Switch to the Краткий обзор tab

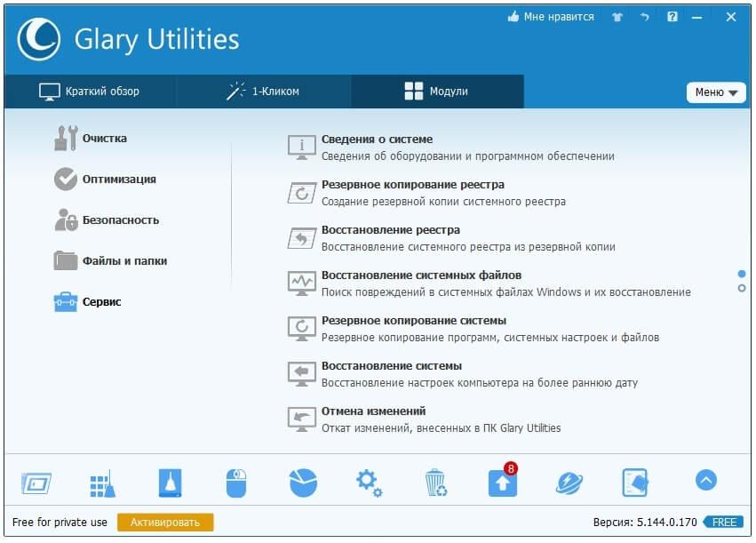coord(90,92)
